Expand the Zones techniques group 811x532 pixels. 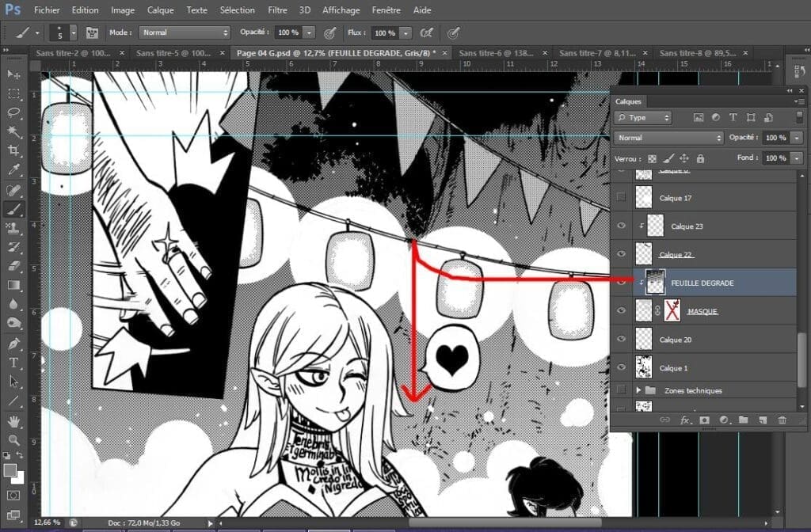coord(638,389)
